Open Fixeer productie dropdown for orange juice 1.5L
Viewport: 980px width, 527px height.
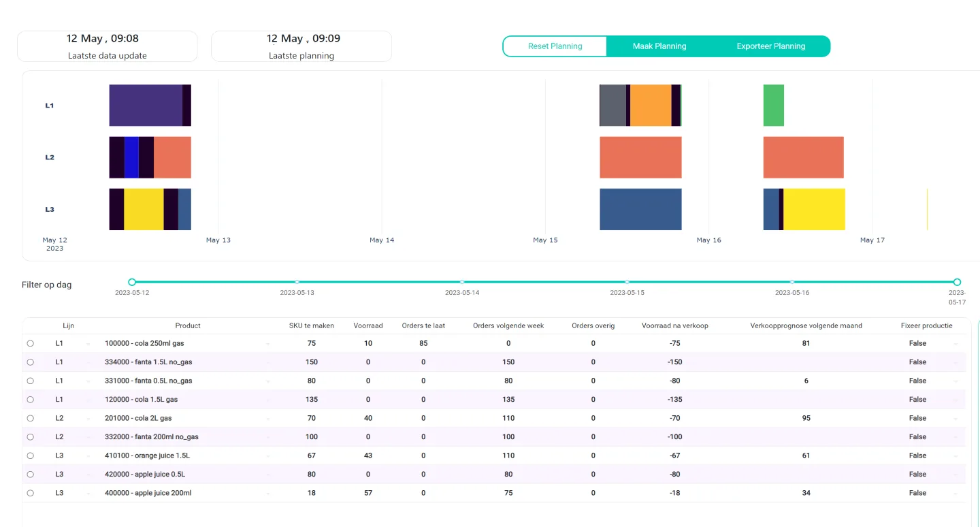(955, 456)
